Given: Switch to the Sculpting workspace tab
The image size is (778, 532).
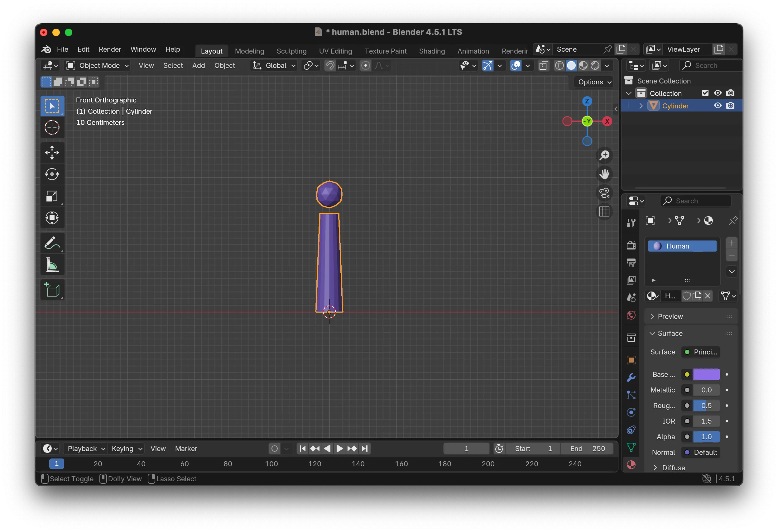Looking at the screenshot, I should (291, 51).
